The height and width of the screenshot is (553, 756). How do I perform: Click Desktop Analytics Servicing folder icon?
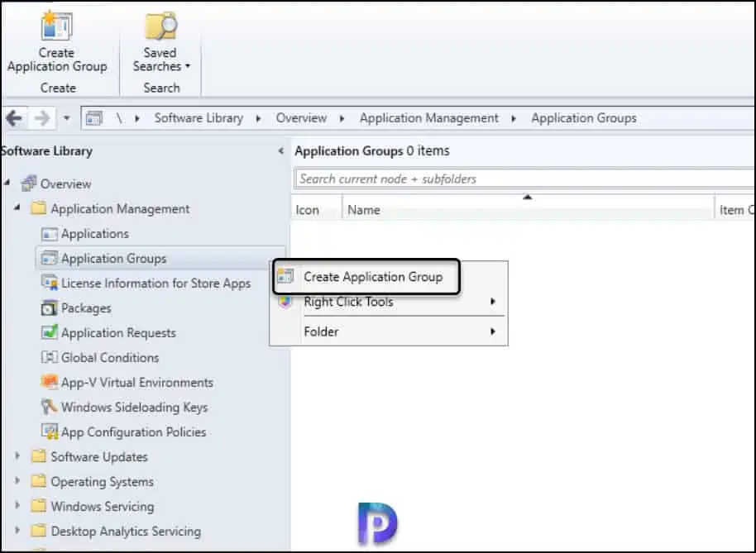click(39, 531)
